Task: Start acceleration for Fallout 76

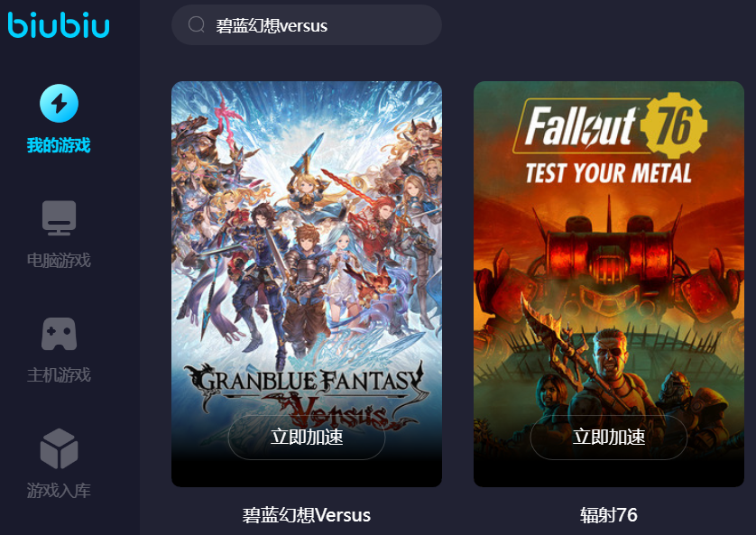Action: [x=608, y=438]
